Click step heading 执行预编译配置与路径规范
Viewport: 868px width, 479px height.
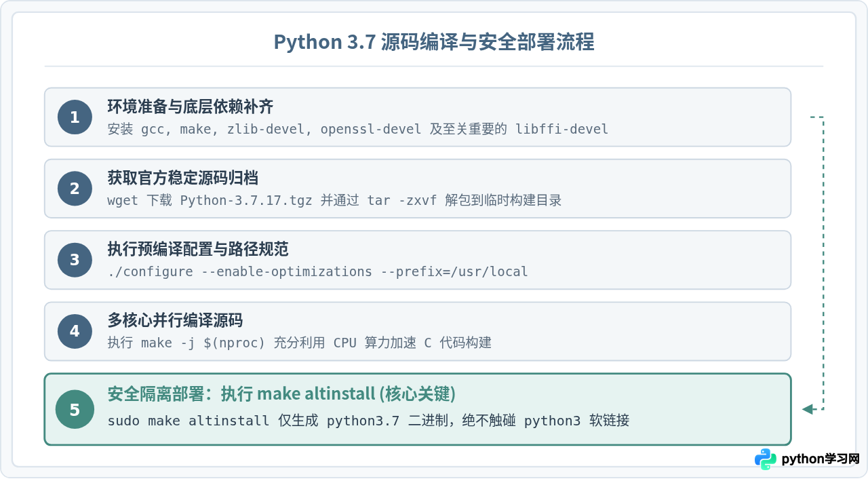point(198,249)
